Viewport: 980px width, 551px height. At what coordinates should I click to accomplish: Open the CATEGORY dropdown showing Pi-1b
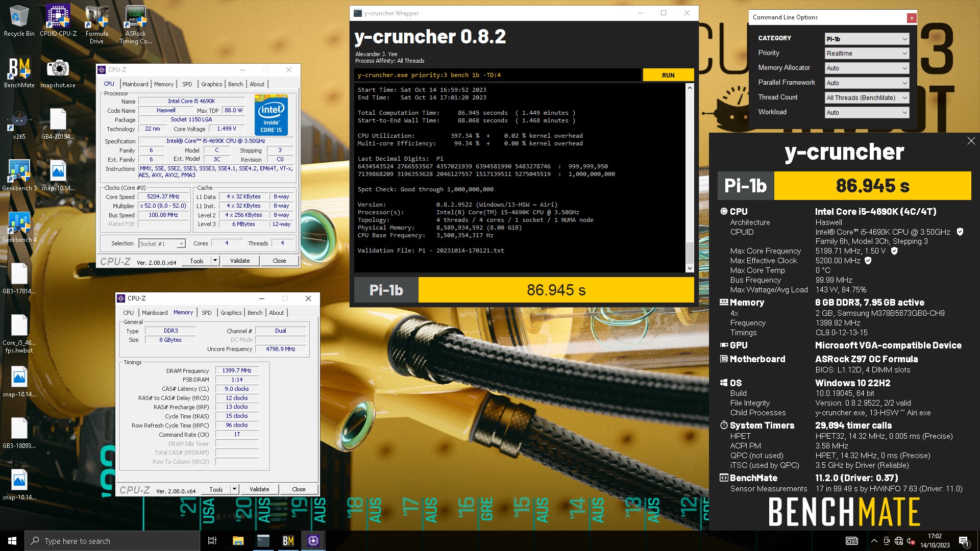pos(867,39)
